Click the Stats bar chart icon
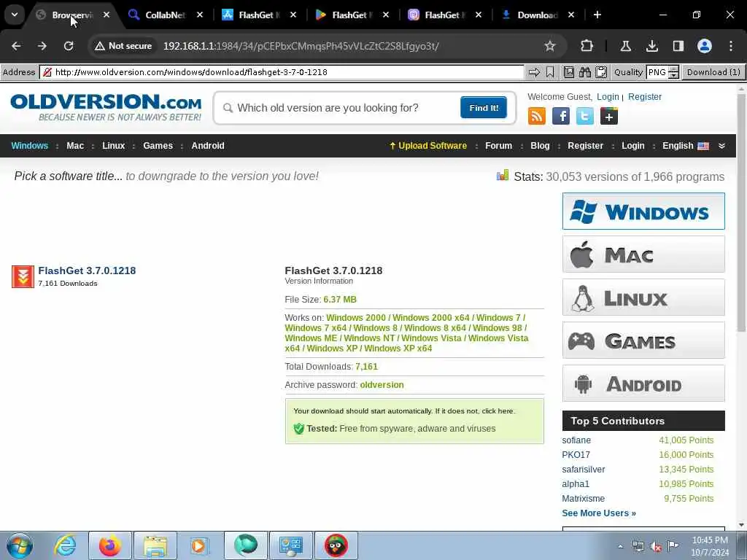Screen dimensions: 747x560 click(x=503, y=176)
